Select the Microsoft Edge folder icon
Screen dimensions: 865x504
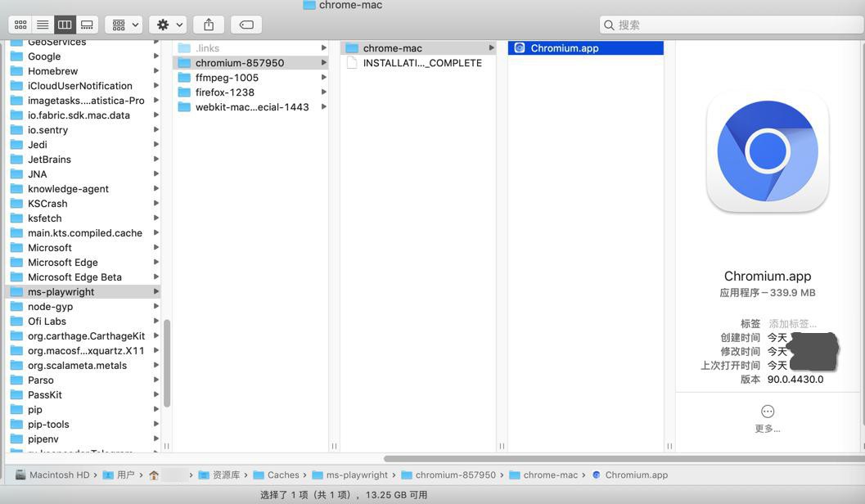(x=17, y=263)
